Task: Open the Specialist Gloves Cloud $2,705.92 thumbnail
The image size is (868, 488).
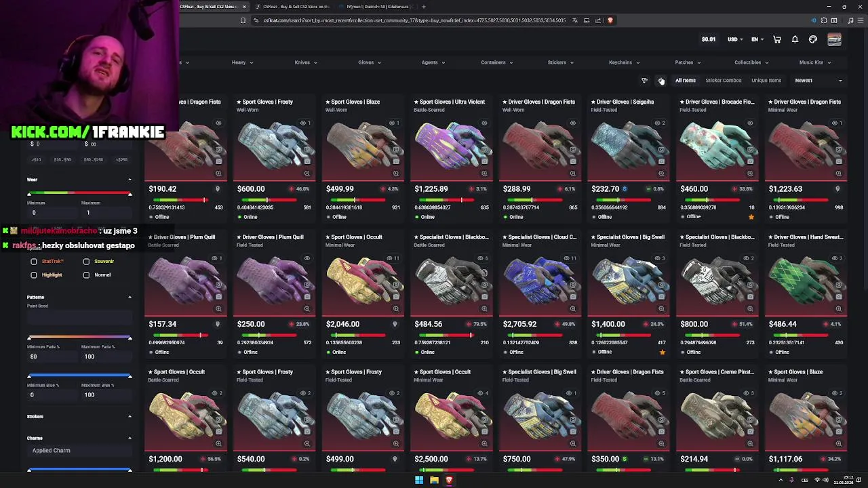Action: pyautogui.click(x=540, y=280)
